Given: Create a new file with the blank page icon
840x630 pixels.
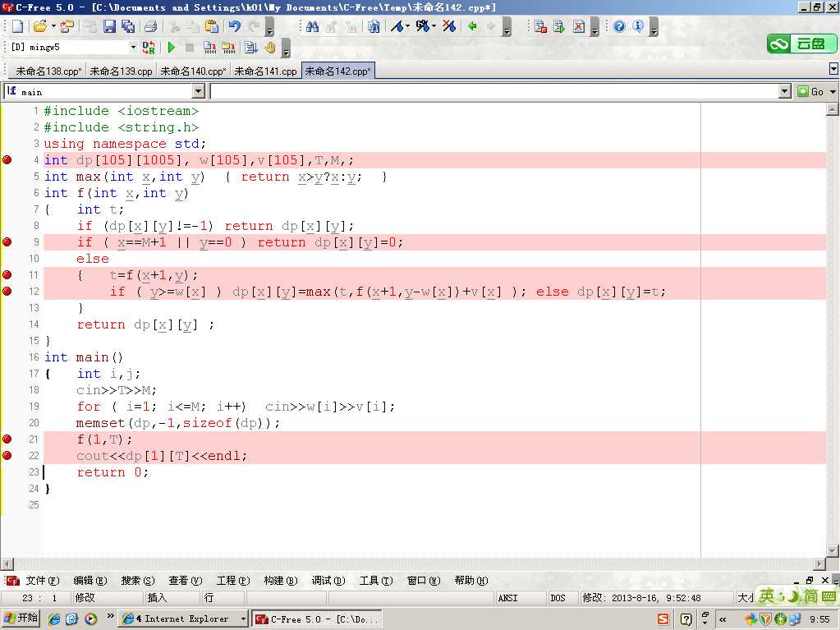Looking at the screenshot, I should tap(18, 26).
